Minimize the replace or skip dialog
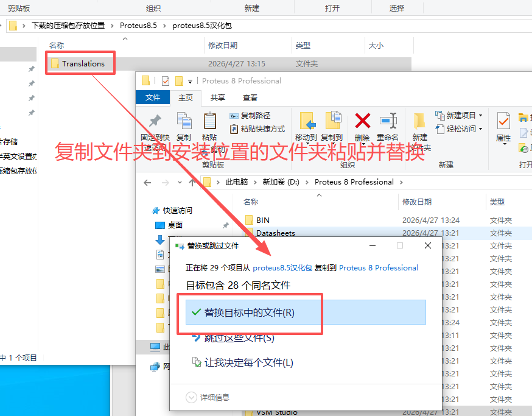 [373, 245]
